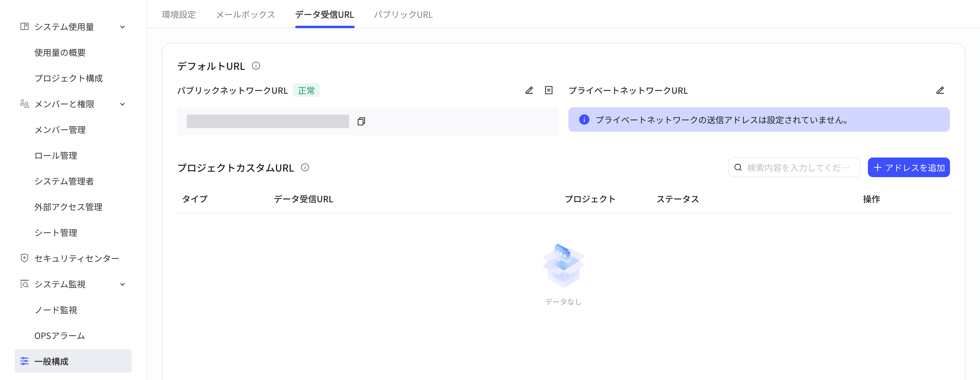Focus the 検索内容を入力 search field

tap(794, 168)
